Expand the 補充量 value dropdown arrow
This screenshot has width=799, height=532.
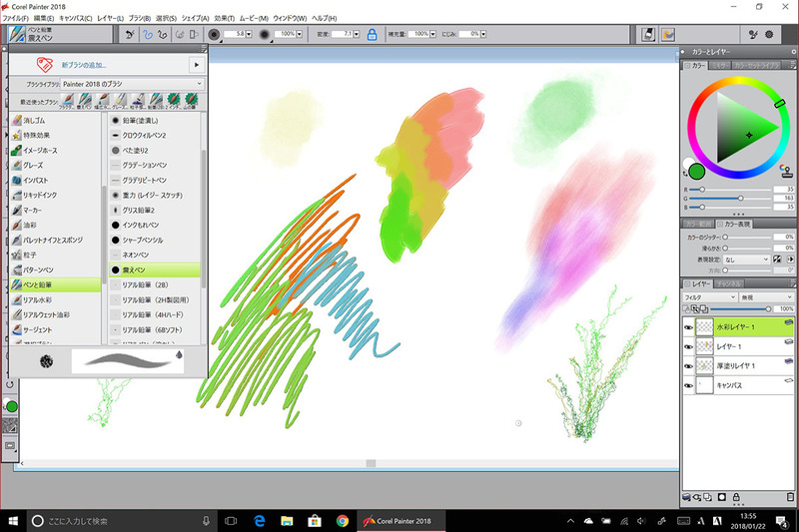pyautogui.click(x=432, y=34)
